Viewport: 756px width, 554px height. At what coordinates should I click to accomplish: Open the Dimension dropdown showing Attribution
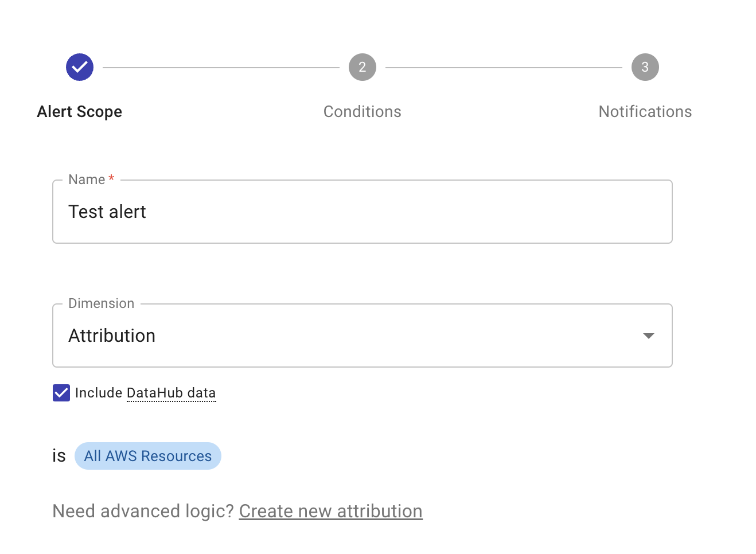click(x=344, y=335)
